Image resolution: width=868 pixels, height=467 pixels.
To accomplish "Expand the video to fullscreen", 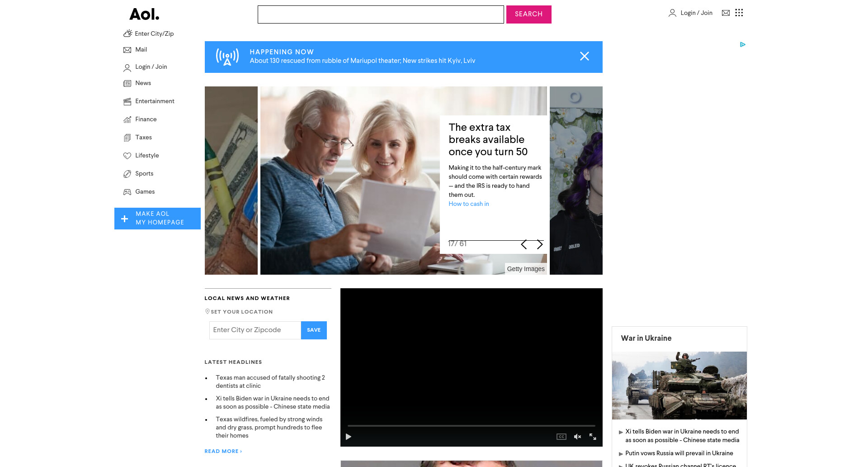I will [x=593, y=437].
